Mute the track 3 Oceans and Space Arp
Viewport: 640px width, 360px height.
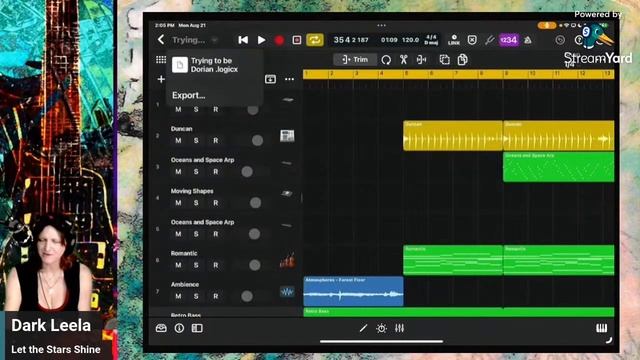pyautogui.click(x=178, y=172)
